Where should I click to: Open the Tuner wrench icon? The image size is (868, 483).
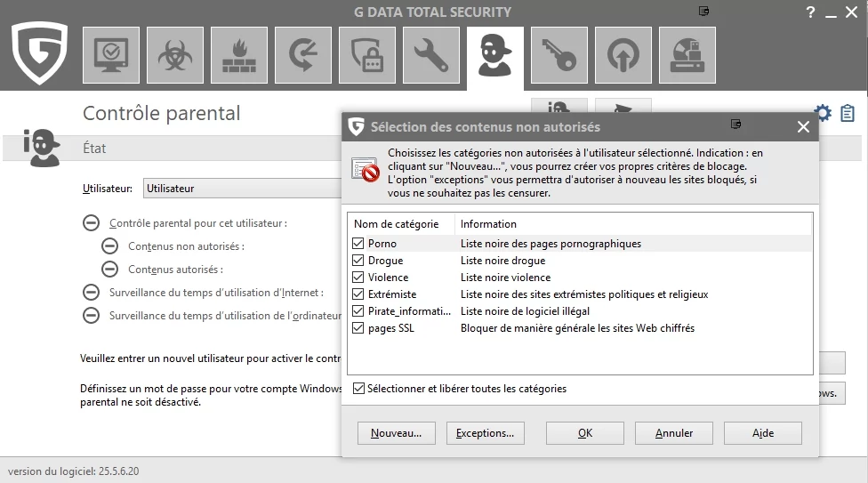[431, 55]
